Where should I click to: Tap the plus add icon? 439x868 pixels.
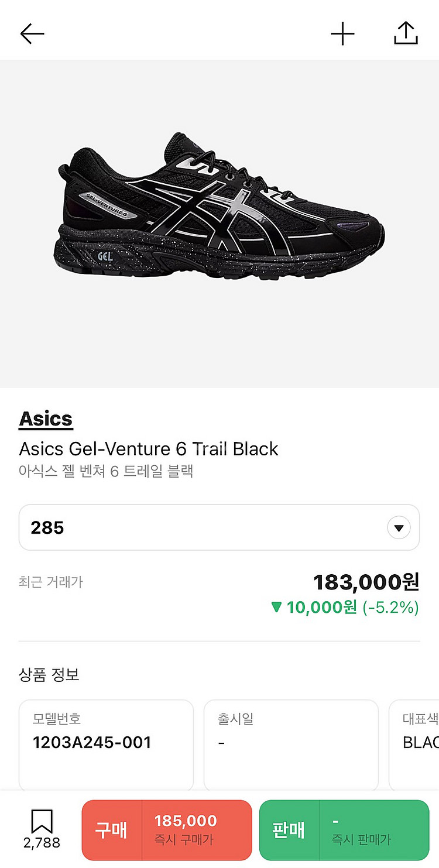pos(343,34)
